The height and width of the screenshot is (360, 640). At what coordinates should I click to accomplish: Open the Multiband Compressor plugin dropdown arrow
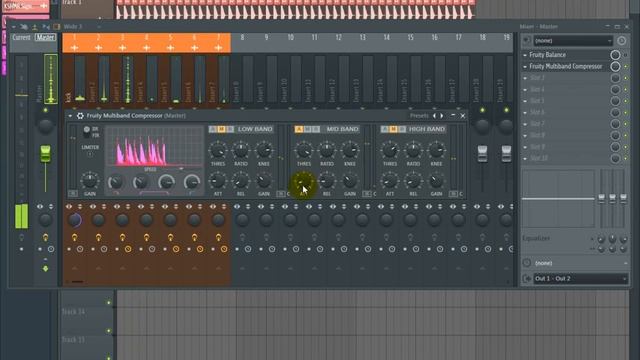[x=70, y=116]
